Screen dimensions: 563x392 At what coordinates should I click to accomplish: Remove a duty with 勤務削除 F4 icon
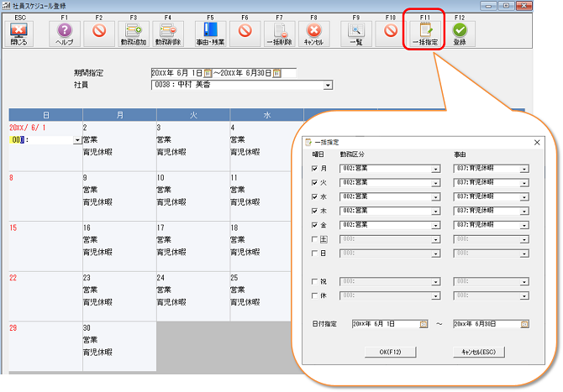168,34
